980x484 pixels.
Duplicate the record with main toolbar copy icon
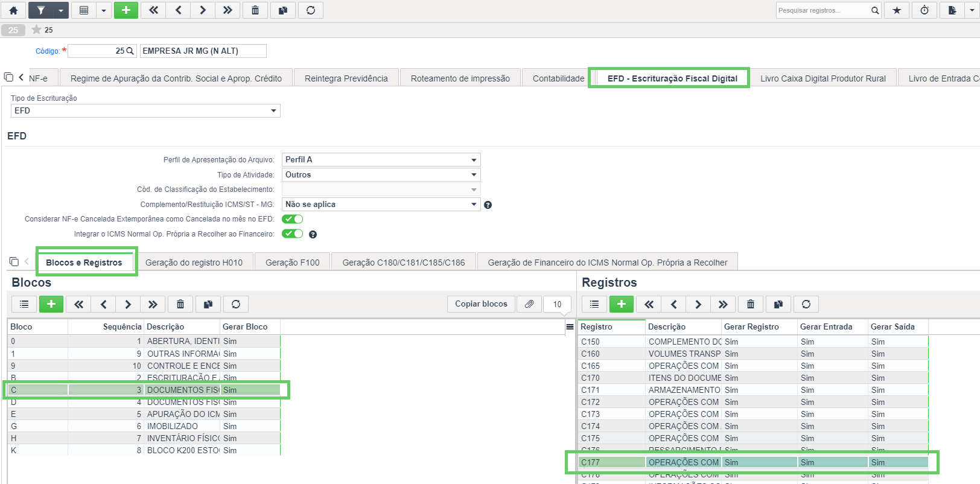coord(283,10)
